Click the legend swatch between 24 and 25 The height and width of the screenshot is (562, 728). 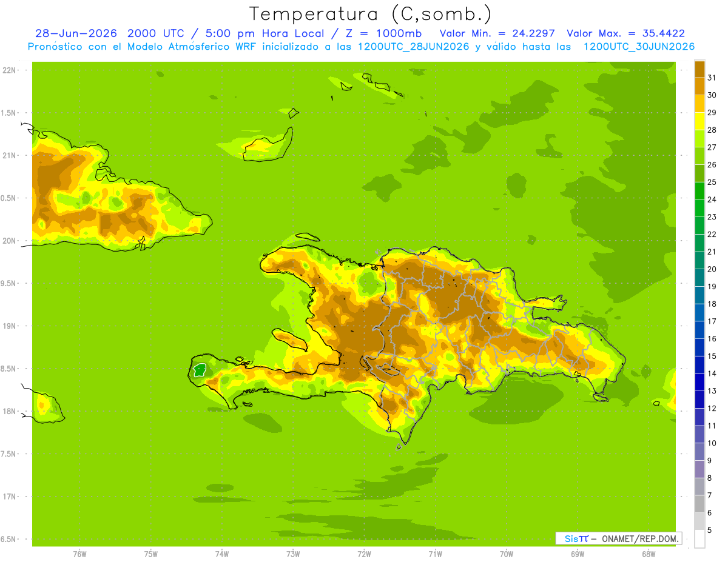[x=699, y=190]
